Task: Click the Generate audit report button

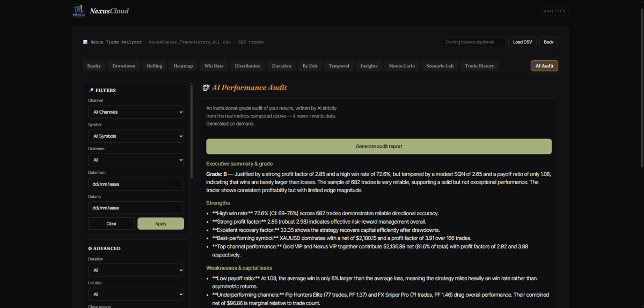Action: point(379,146)
